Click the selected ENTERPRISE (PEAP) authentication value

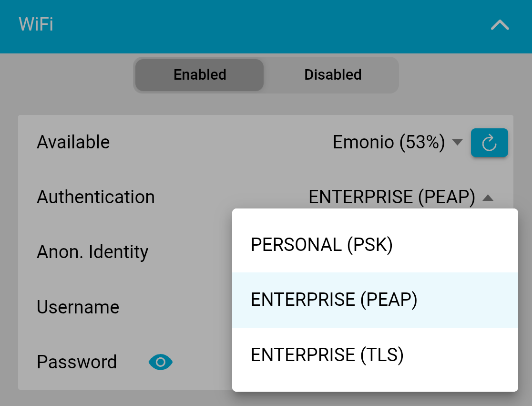(x=391, y=197)
